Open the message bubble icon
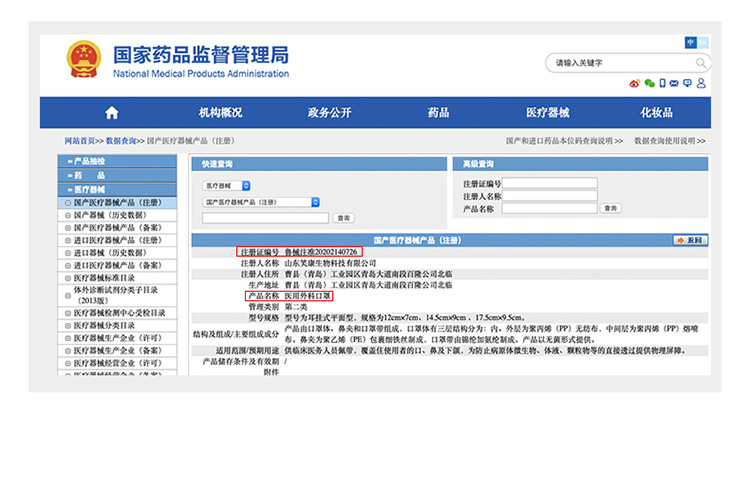 687,83
